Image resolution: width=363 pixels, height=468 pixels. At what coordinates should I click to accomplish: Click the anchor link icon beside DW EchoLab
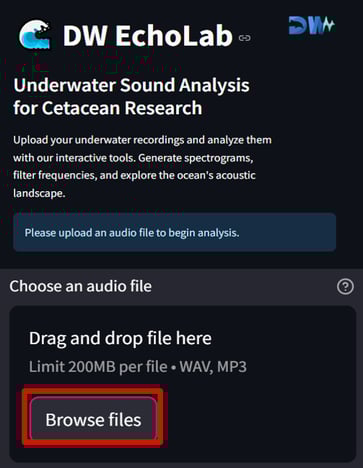(x=245, y=38)
